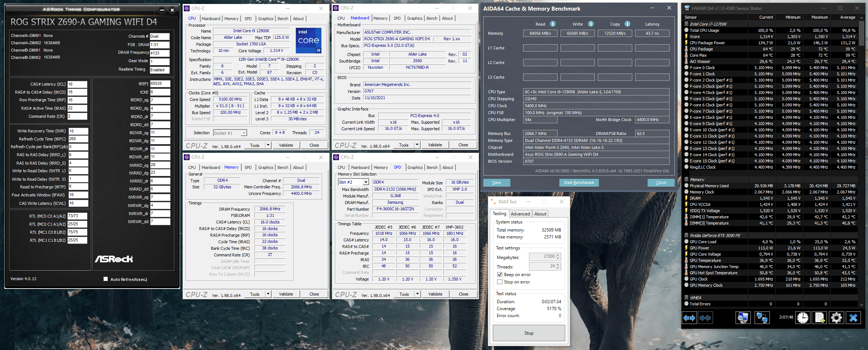
Task: Click HWiNFO expand columns double-arrow icon
Action: click(x=689, y=318)
